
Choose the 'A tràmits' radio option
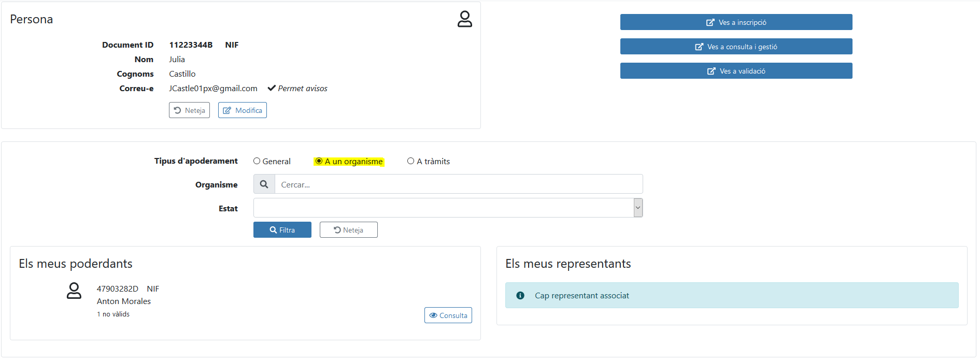coord(411,161)
